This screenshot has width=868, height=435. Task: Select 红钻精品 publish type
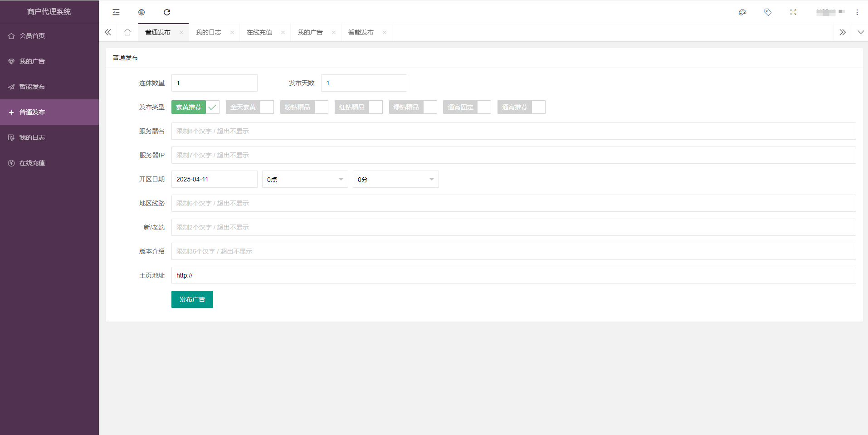(352, 107)
